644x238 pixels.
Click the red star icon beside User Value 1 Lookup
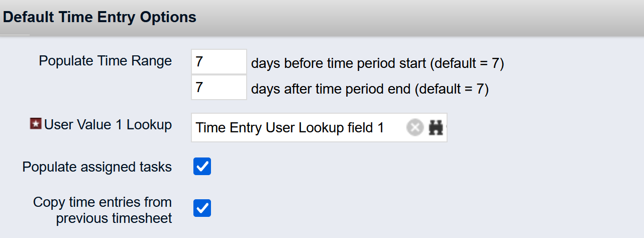(35, 124)
